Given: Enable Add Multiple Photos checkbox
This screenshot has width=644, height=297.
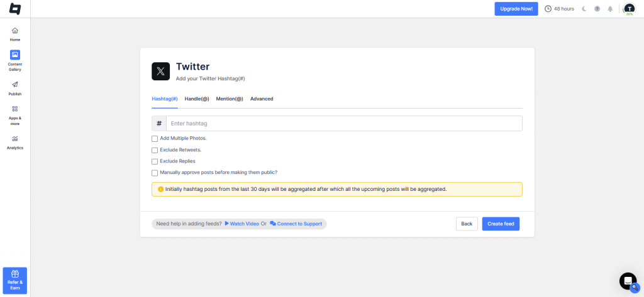Looking at the screenshot, I should coord(155,138).
